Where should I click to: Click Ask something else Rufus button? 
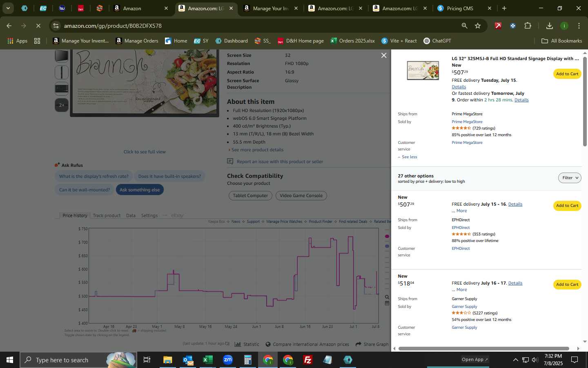(x=140, y=190)
